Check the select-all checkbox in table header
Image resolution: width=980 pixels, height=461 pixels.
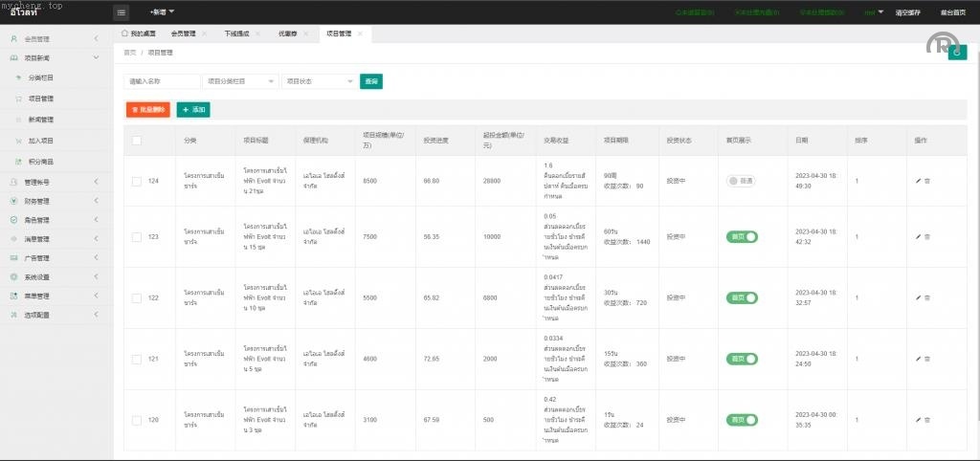137,141
